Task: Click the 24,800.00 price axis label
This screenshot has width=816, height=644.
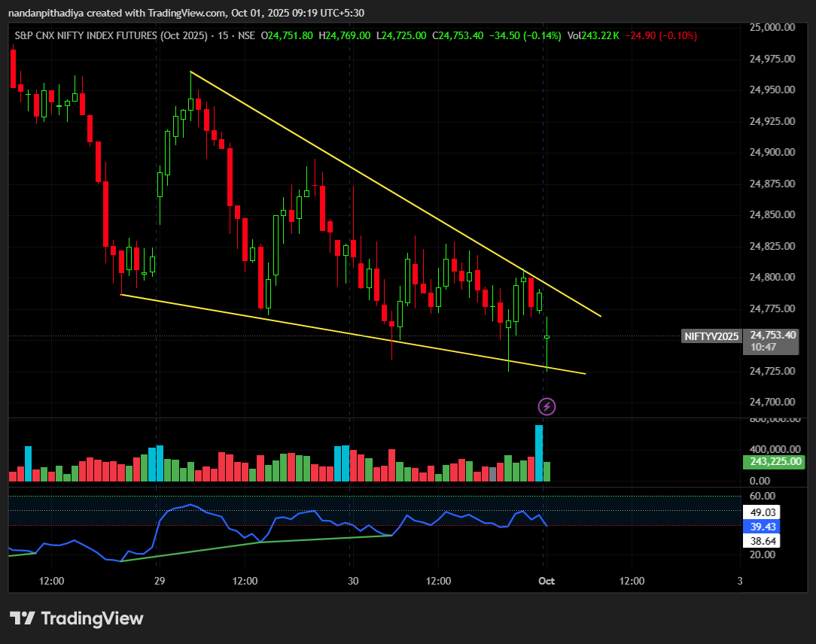Action: (x=772, y=278)
